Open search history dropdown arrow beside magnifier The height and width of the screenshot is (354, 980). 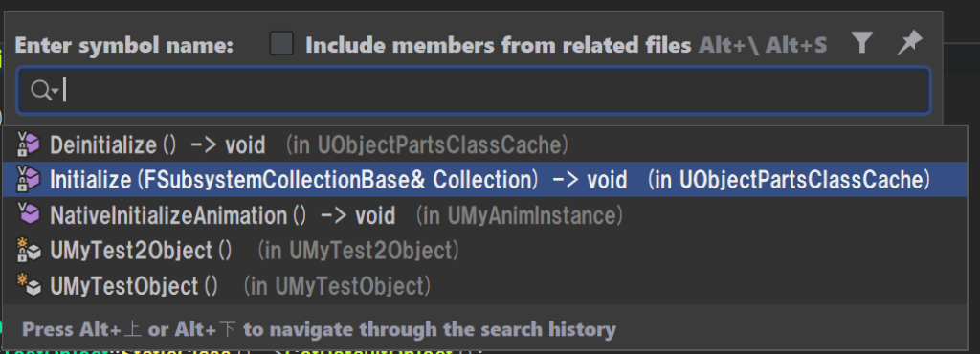55,93
